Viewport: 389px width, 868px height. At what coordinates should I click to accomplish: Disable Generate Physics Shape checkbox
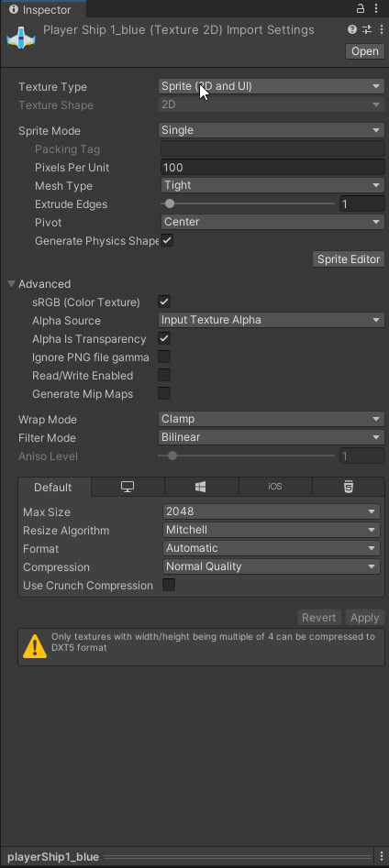click(166, 240)
